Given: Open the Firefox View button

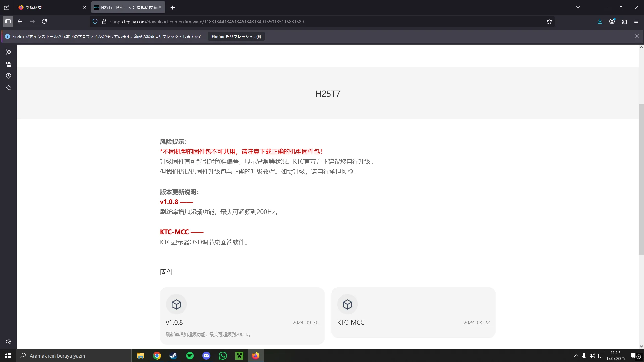Looking at the screenshot, I should coord(7,7).
